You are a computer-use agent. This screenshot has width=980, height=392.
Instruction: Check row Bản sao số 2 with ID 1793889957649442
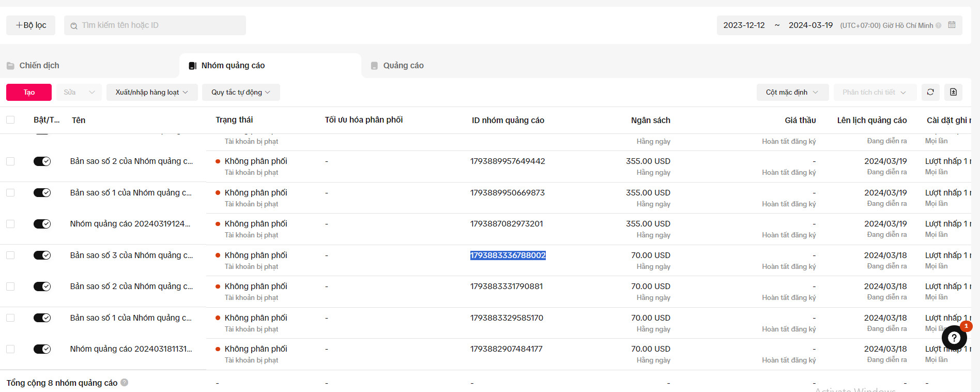click(10, 161)
